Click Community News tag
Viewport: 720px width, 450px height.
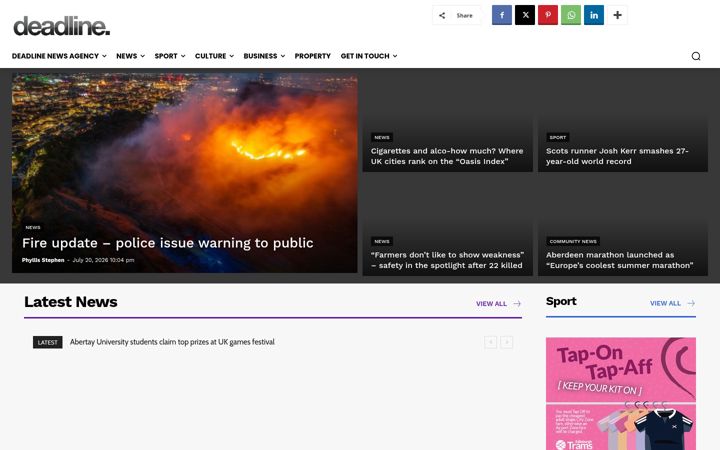[x=573, y=241]
